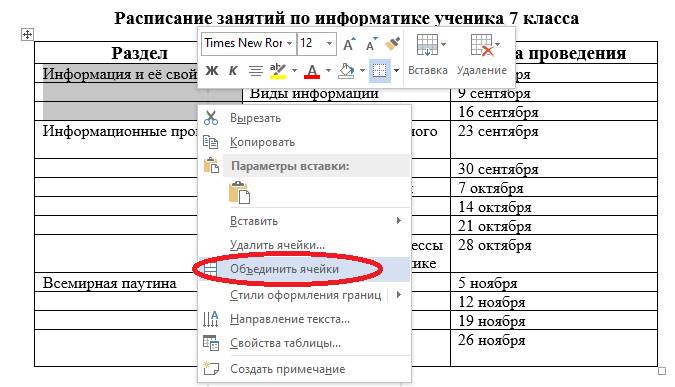Open the Вставить submenu
The image size is (675, 387).
point(304,221)
